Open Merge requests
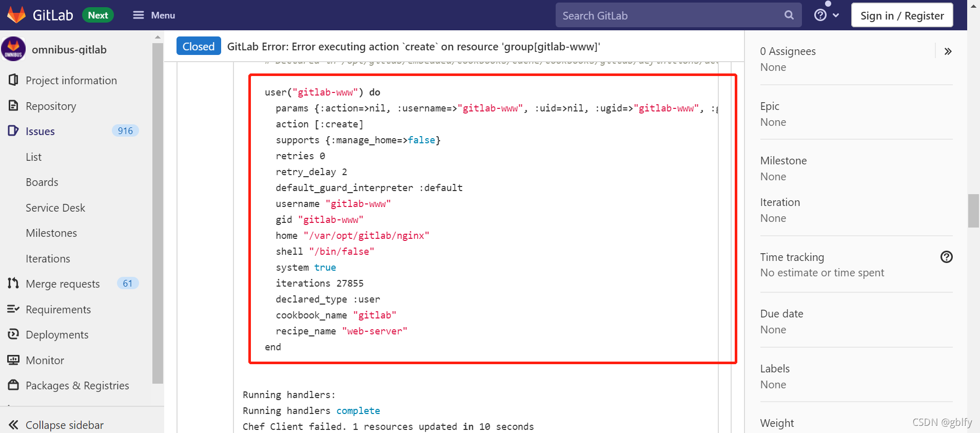 [x=63, y=284]
